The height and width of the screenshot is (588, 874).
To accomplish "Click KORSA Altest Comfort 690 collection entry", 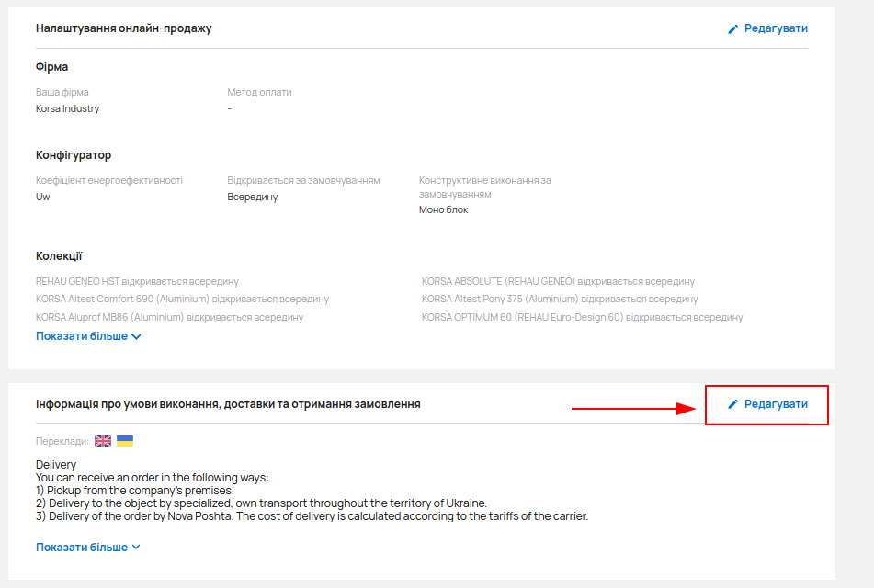I will (182, 299).
